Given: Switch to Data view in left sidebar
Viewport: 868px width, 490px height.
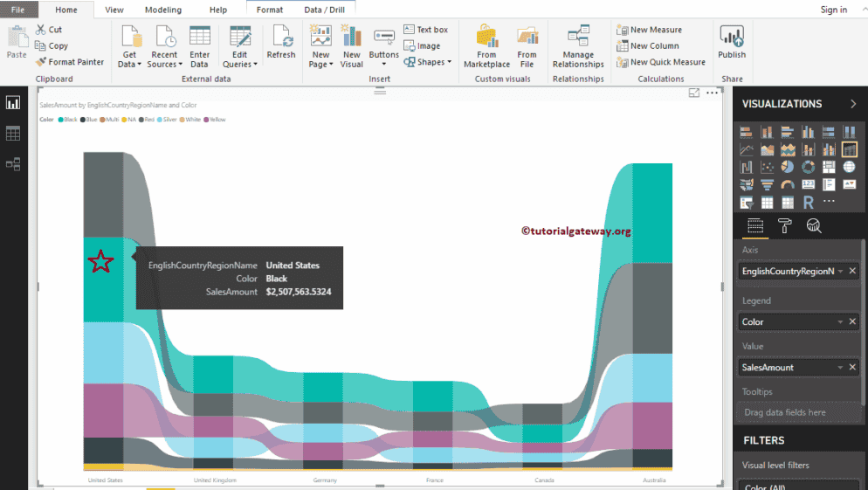Looking at the screenshot, I should tap(13, 134).
